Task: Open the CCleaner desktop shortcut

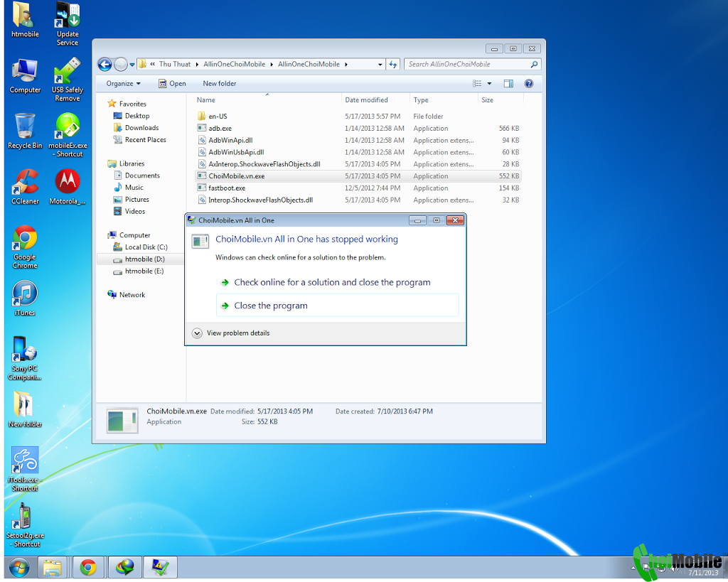Action: [x=25, y=187]
